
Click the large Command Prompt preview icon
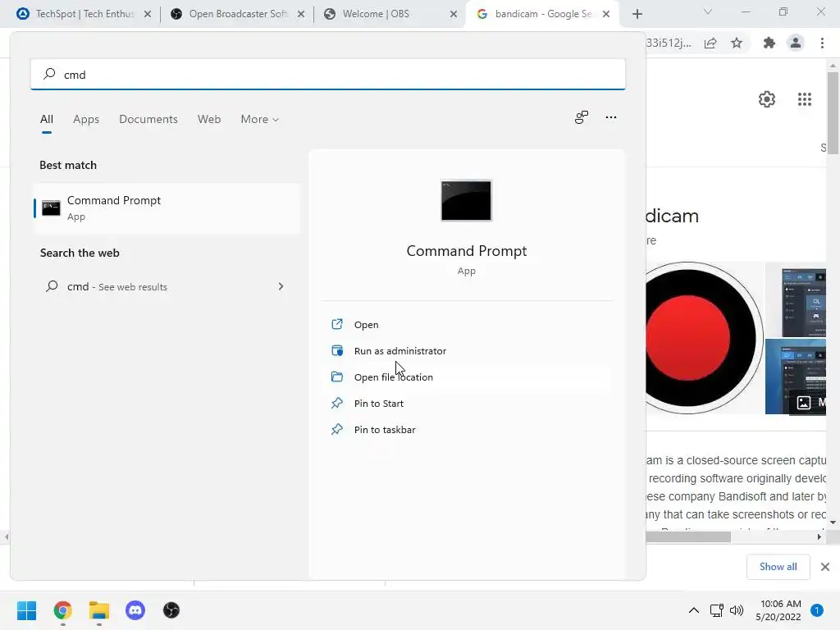point(466,200)
